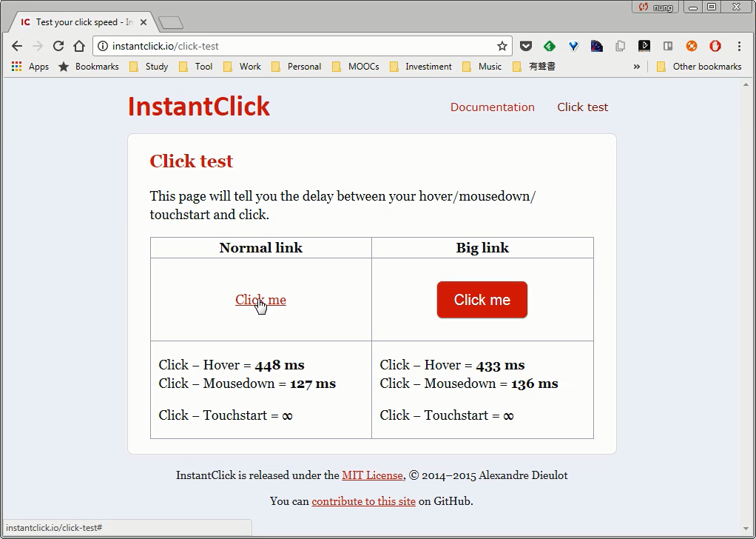Click the orange circular extension icon
Screen dimensions: 756x539
click(692, 47)
